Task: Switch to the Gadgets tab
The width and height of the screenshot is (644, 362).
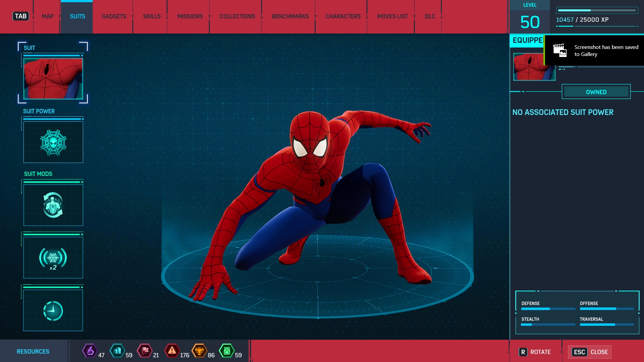Action: (114, 16)
